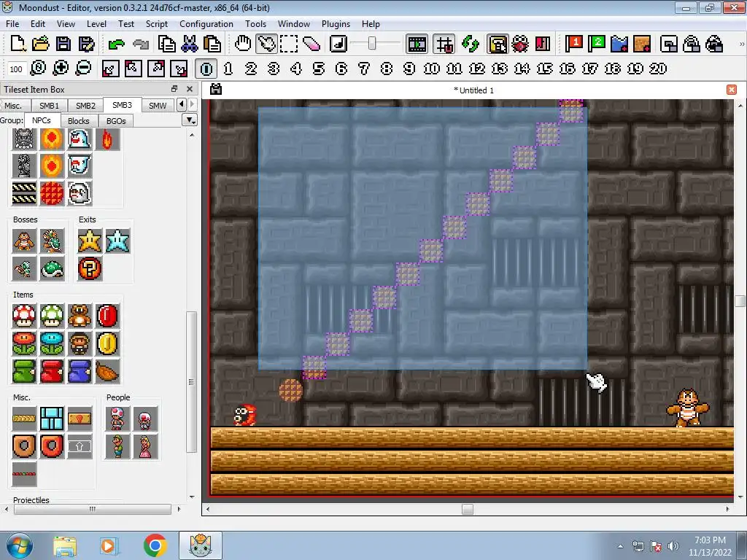Switch to section 1
The height and width of the screenshot is (560, 747).
coord(228,69)
